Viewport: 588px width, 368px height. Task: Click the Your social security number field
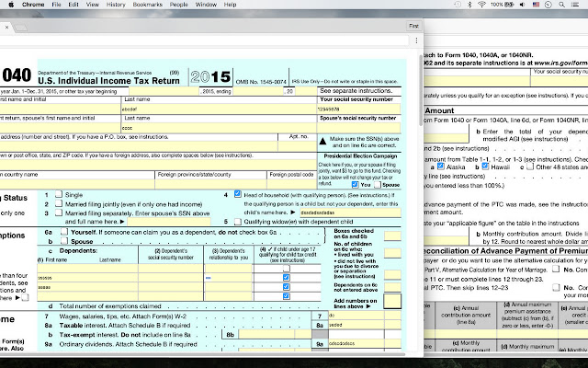click(358, 109)
